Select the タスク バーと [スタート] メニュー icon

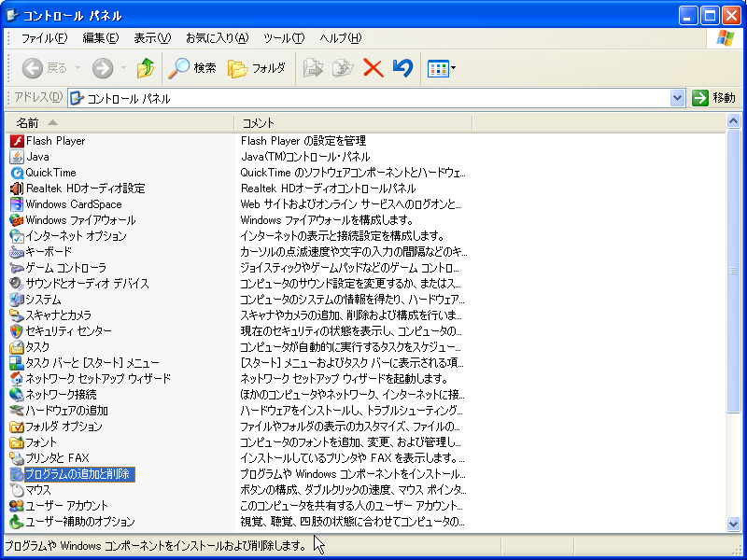(x=17, y=363)
